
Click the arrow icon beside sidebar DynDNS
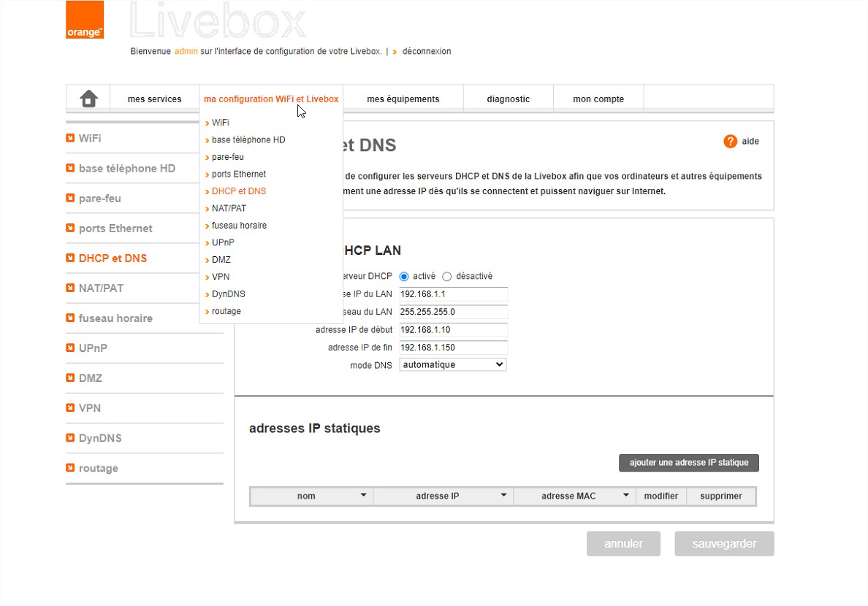click(x=70, y=437)
